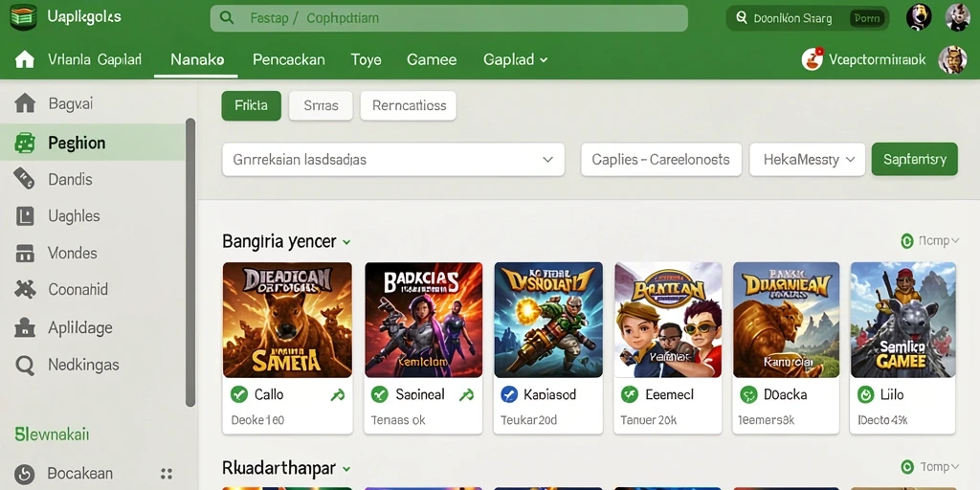Click the Caplies - Careelonosts button
Image resolution: width=980 pixels, height=490 pixels.
point(661,160)
